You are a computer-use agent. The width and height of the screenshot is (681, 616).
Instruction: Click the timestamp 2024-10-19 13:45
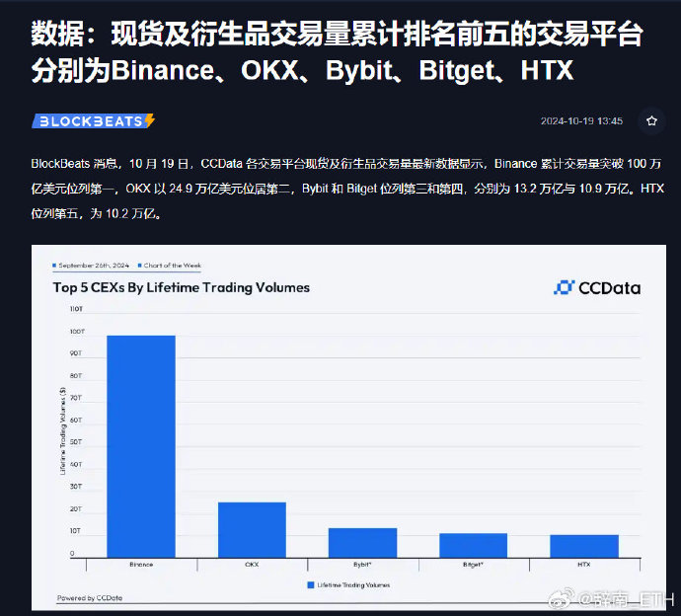581,121
